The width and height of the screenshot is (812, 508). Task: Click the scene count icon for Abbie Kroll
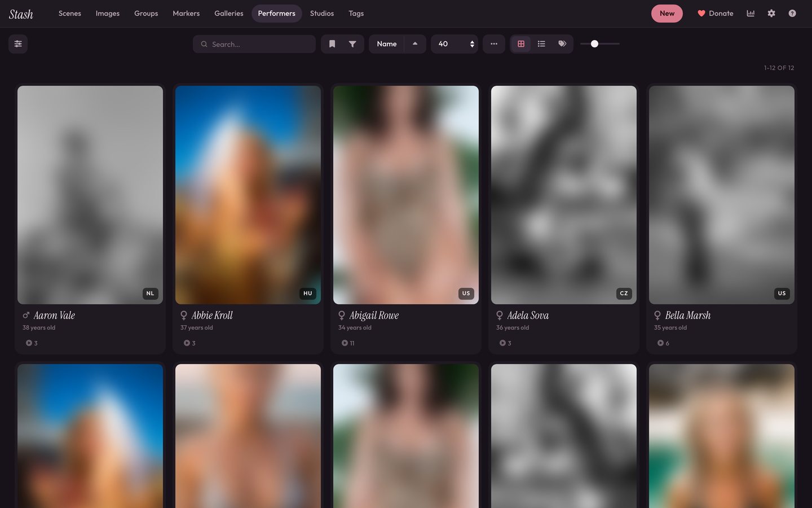187,343
